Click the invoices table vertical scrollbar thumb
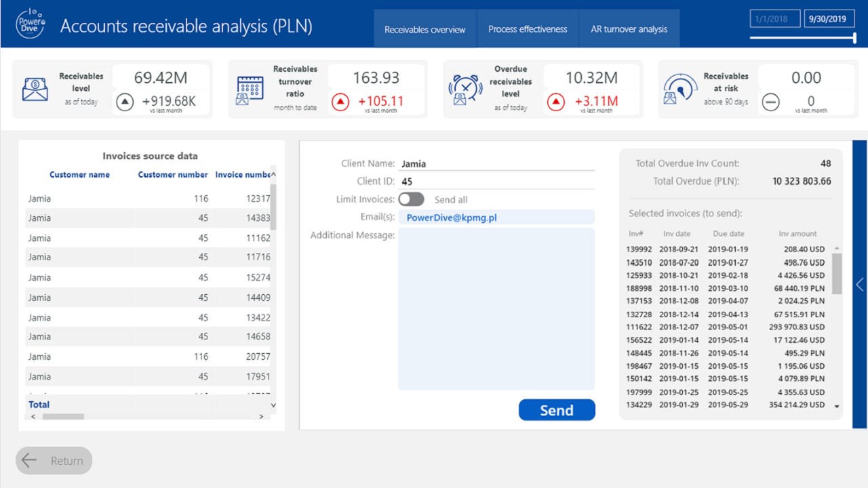 [273, 206]
